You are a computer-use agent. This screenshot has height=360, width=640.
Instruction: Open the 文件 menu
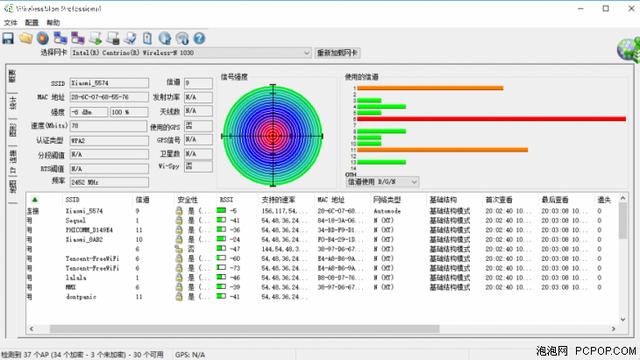[11, 22]
